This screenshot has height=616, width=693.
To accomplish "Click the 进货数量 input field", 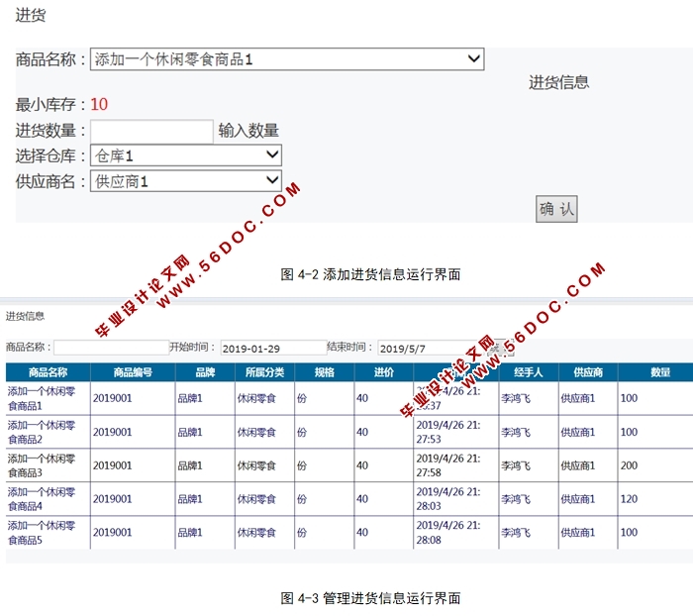I will [151, 131].
